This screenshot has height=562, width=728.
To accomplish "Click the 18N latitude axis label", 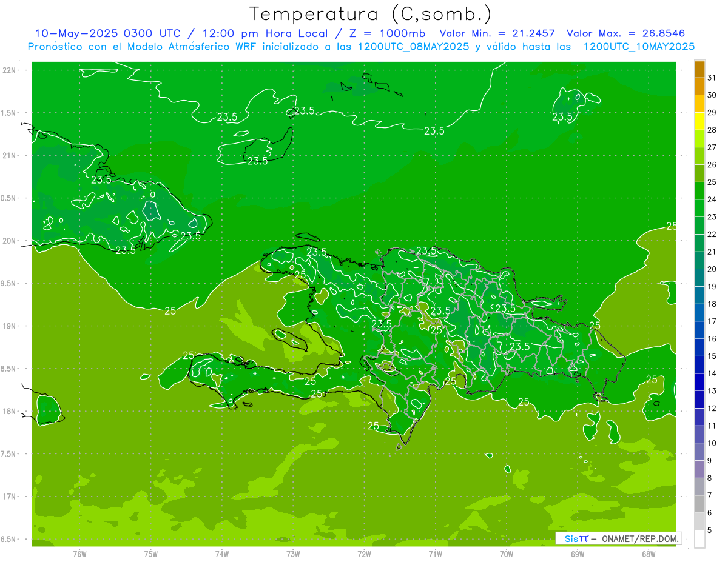I will (9, 411).
